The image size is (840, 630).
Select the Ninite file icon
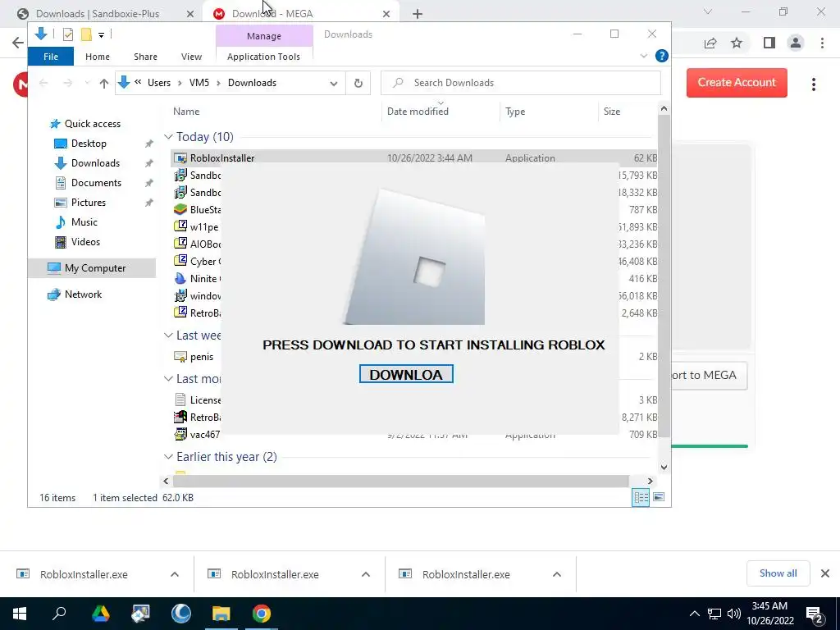click(180, 279)
